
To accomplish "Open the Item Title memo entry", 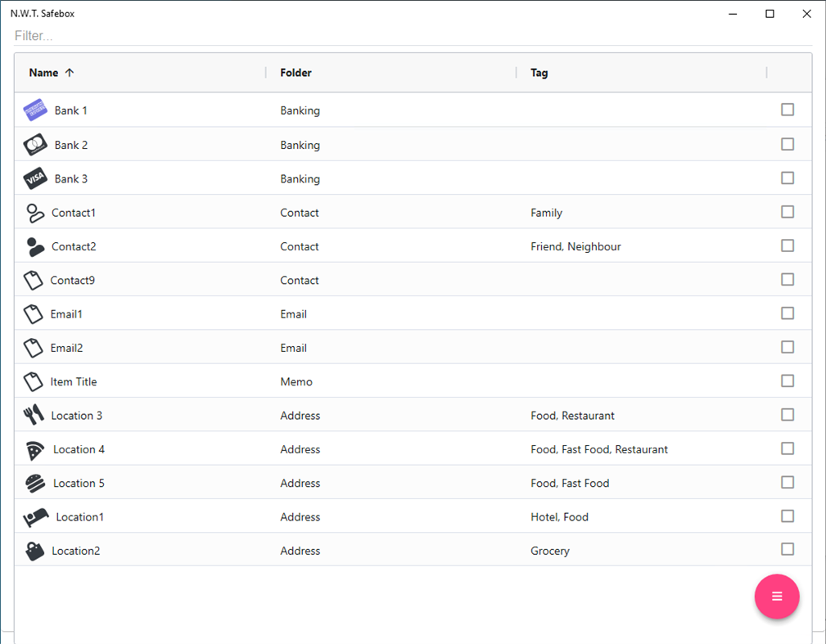I will click(74, 382).
